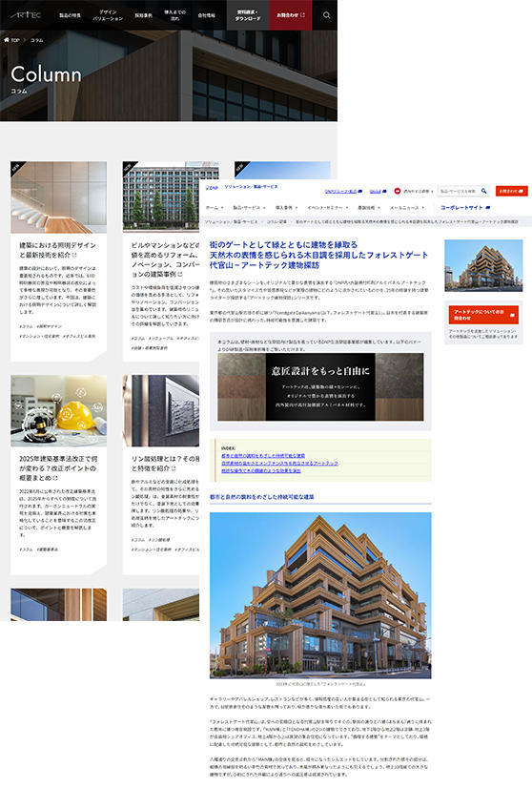The width and height of the screenshot is (532, 788).
Task: Open the 2025年建築基準法改正 column article
Action: click(x=58, y=467)
